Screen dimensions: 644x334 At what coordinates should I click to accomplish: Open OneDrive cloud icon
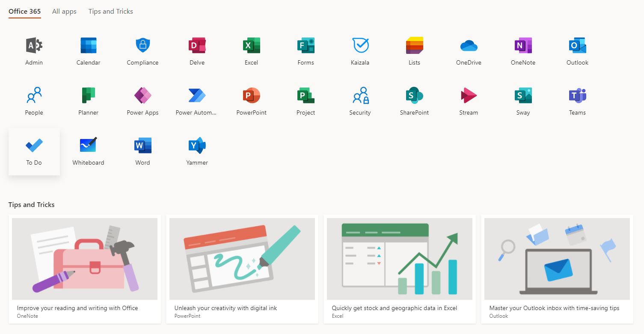tap(469, 45)
